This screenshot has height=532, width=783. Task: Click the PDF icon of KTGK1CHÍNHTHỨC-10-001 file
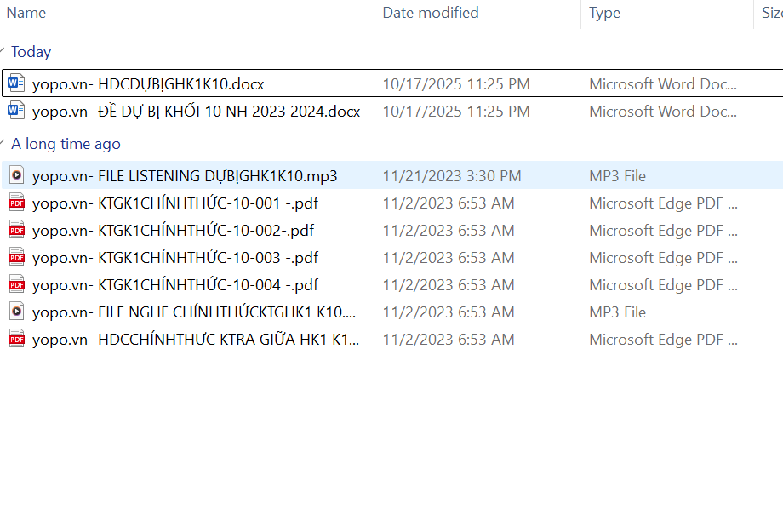point(16,203)
